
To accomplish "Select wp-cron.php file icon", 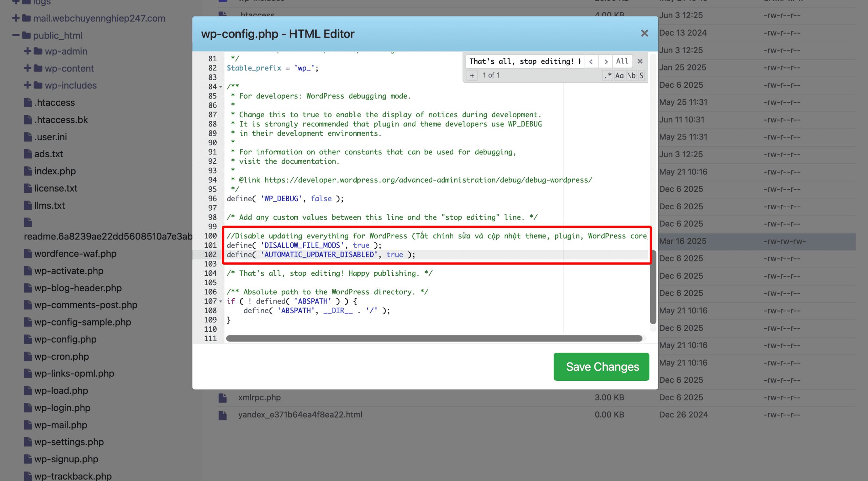I will pos(28,356).
